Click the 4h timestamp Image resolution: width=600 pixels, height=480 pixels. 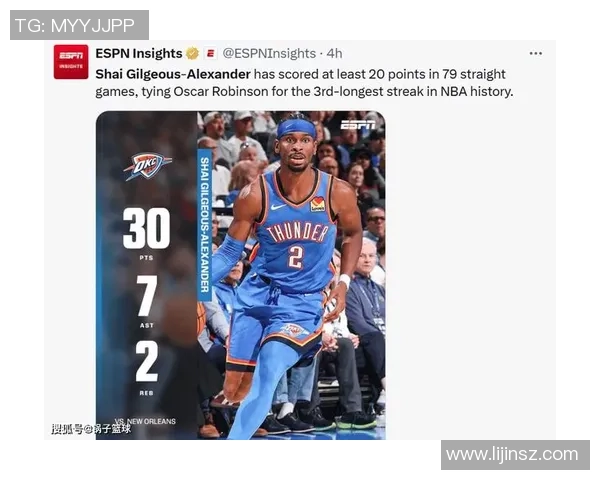[x=334, y=53]
